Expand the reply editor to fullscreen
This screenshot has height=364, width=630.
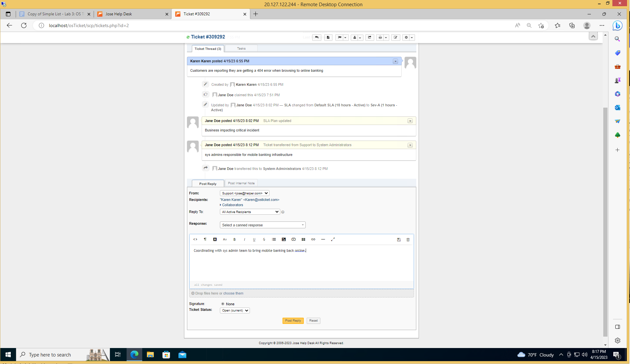(333, 239)
